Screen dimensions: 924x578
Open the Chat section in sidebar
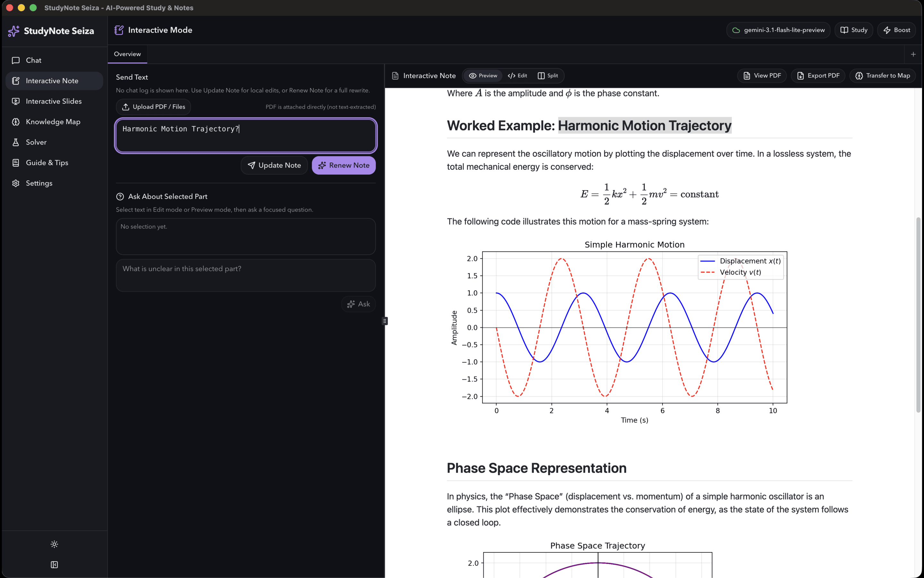(54, 60)
